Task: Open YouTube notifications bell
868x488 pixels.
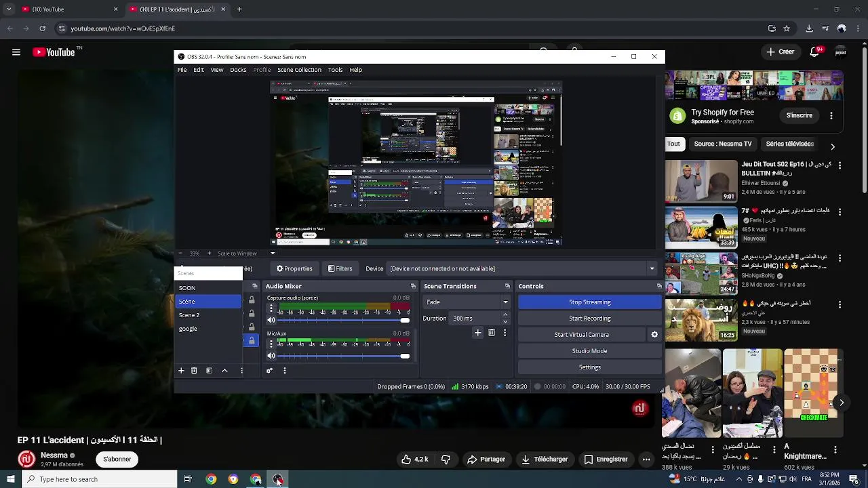Action: (816, 52)
